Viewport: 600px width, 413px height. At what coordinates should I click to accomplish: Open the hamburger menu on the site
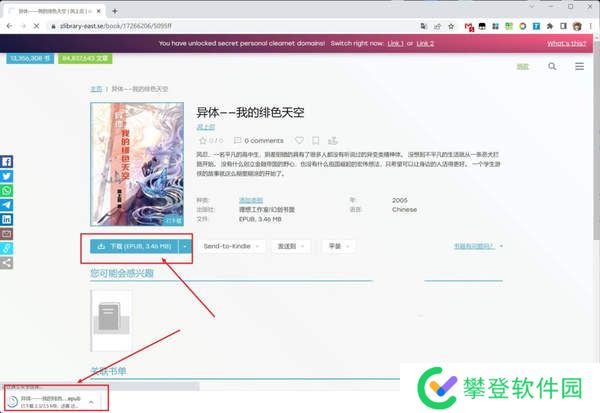(x=579, y=67)
